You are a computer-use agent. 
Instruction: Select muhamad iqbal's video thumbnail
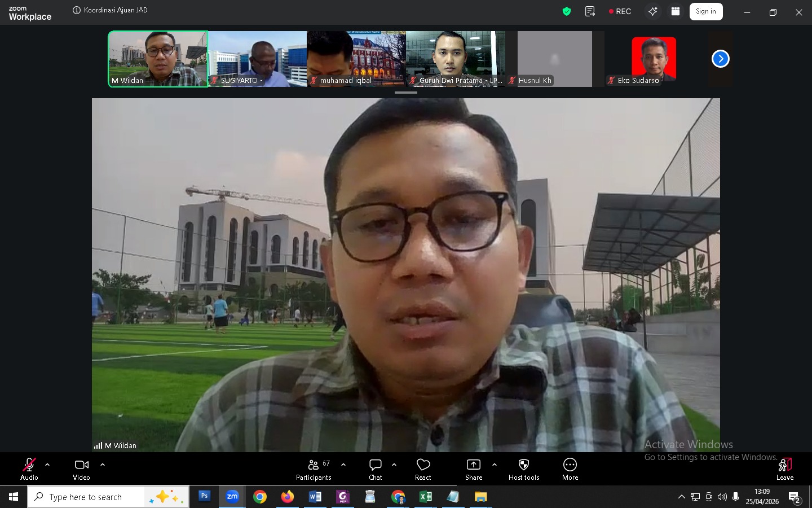pos(356,59)
